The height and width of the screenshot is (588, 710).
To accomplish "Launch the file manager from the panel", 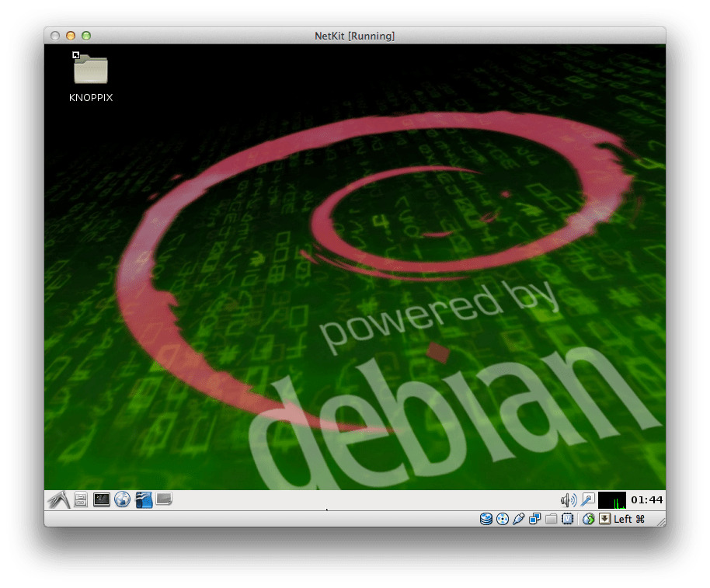I will pos(81,499).
